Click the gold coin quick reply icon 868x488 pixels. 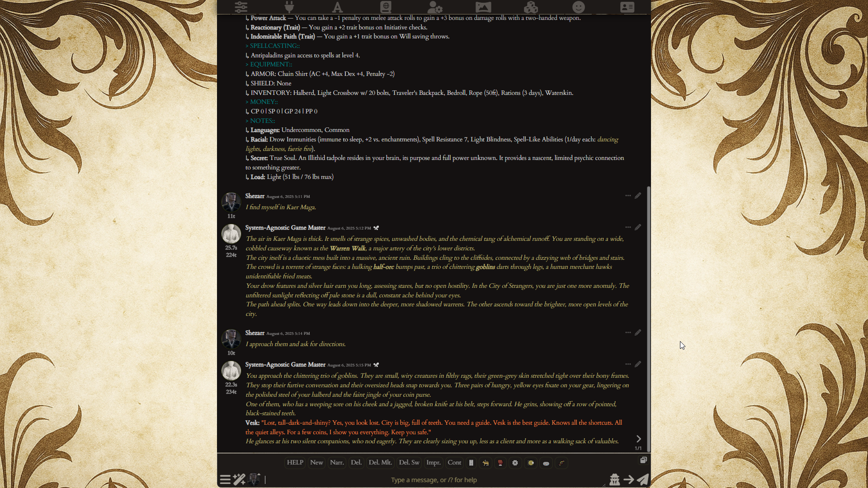pos(531,463)
